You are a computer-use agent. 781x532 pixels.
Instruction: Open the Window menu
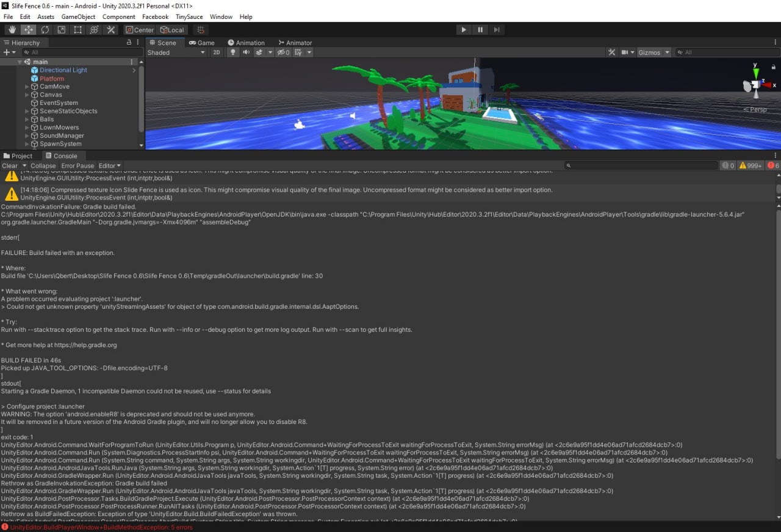coord(221,16)
